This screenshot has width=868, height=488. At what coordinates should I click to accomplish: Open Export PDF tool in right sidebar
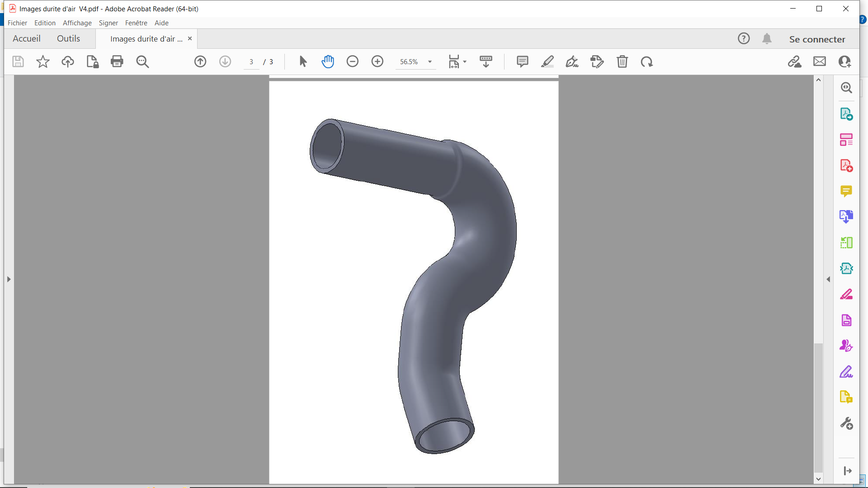pos(846,114)
